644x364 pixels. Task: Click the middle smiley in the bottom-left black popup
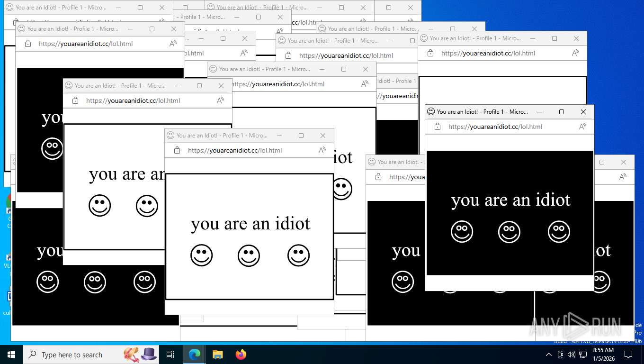click(95, 282)
